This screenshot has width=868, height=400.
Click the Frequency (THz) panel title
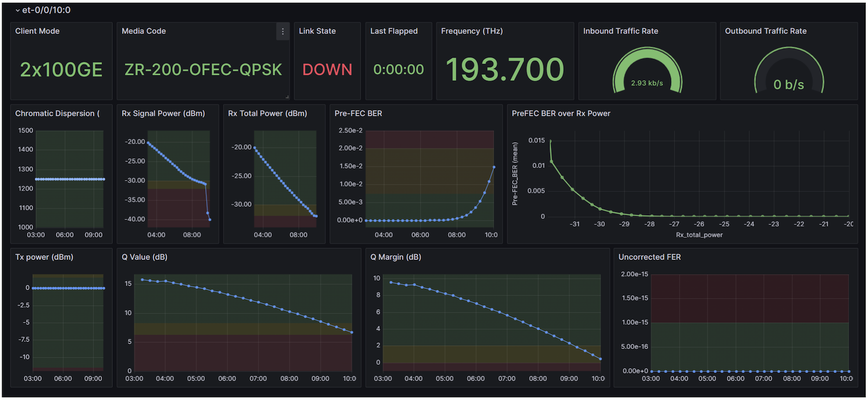pos(472,31)
